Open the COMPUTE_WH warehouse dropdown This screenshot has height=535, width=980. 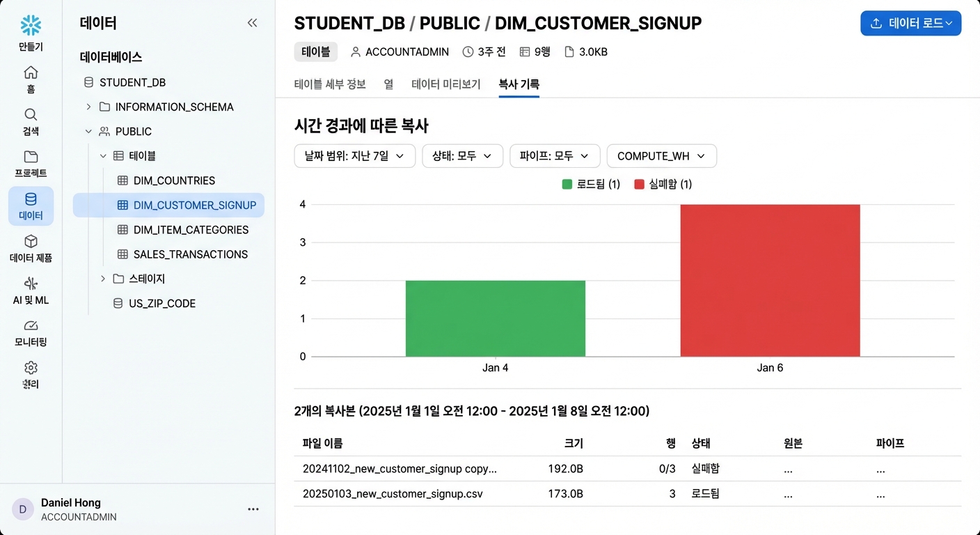click(662, 156)
